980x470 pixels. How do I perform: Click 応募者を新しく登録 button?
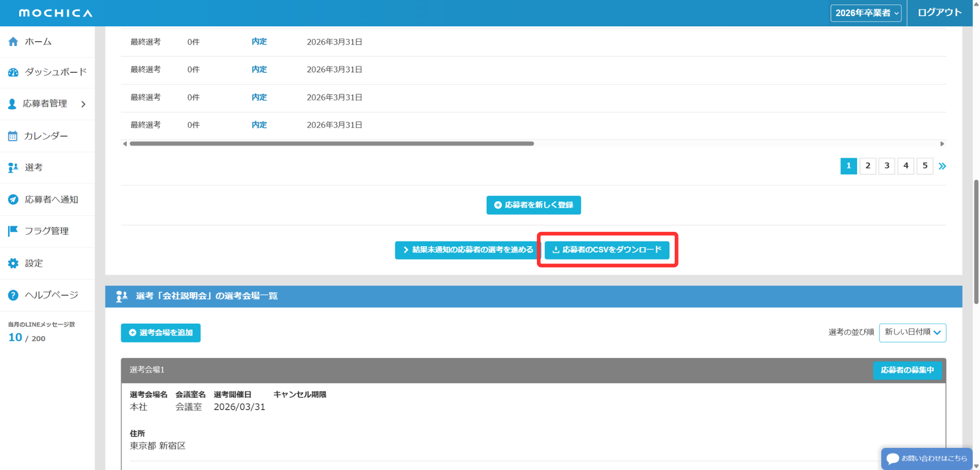pos(534,205)
